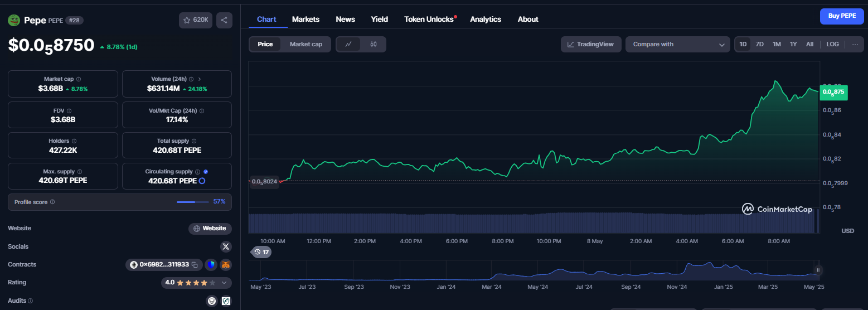Click the circulating supply progress ring icon
Screen dimensions: 868x310
202,181
